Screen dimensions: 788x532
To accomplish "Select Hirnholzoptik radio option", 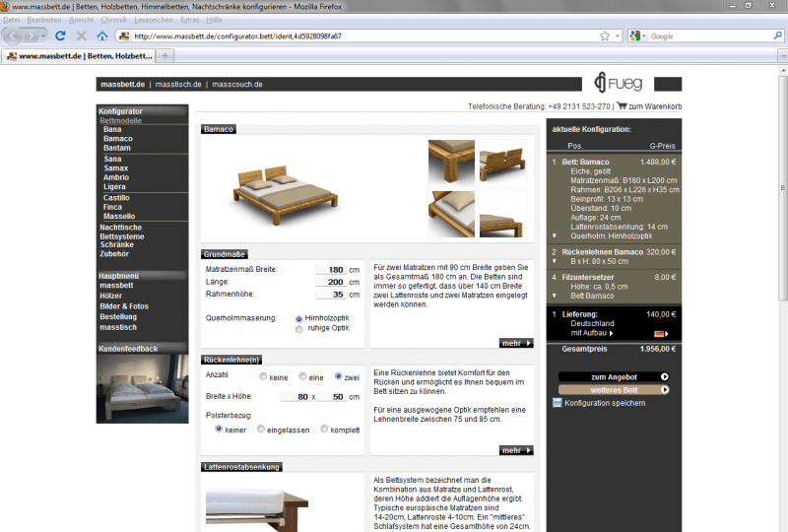I will point(299,319).
